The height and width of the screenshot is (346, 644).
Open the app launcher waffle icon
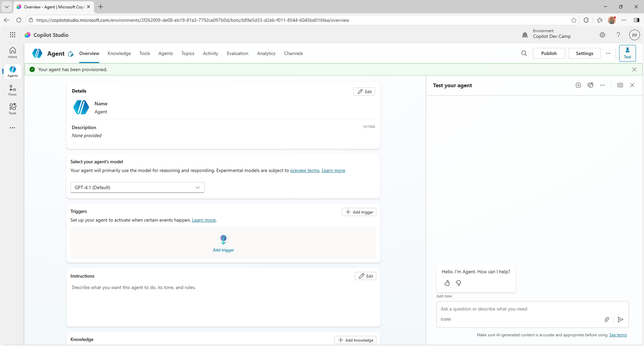click(12, 35)
